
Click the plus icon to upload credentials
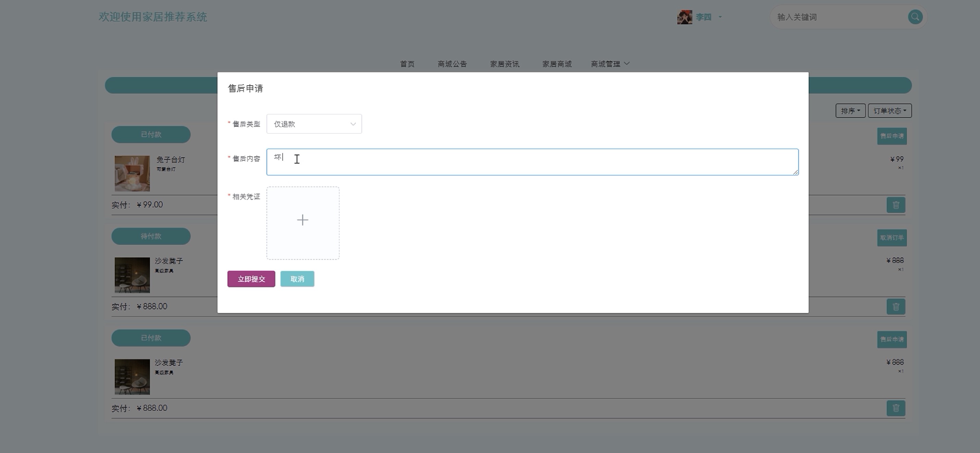(x=303, y=220)
